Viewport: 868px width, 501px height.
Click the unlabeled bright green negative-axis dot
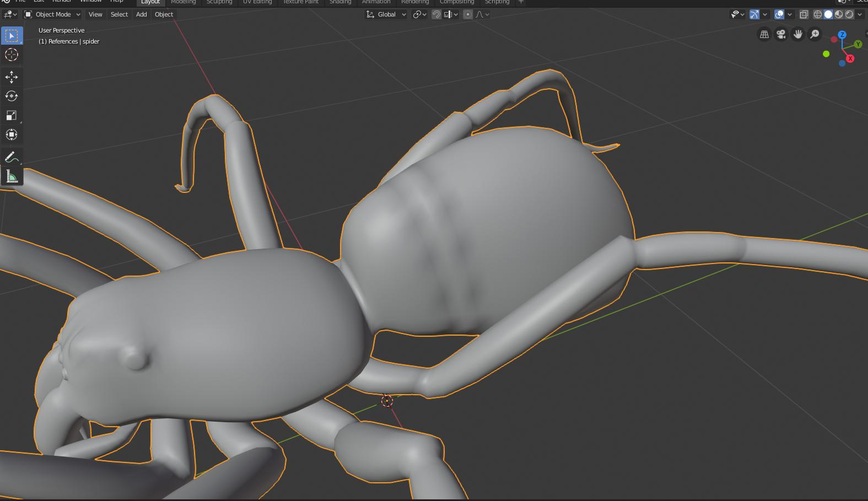click(x=826, y=54)
